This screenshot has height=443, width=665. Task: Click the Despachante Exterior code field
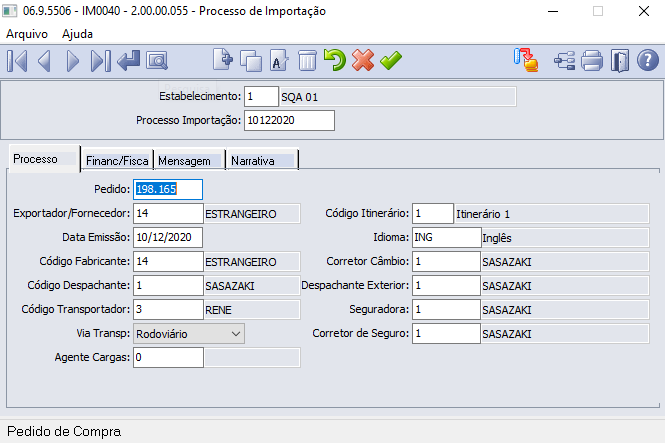[x=446, y=285]
